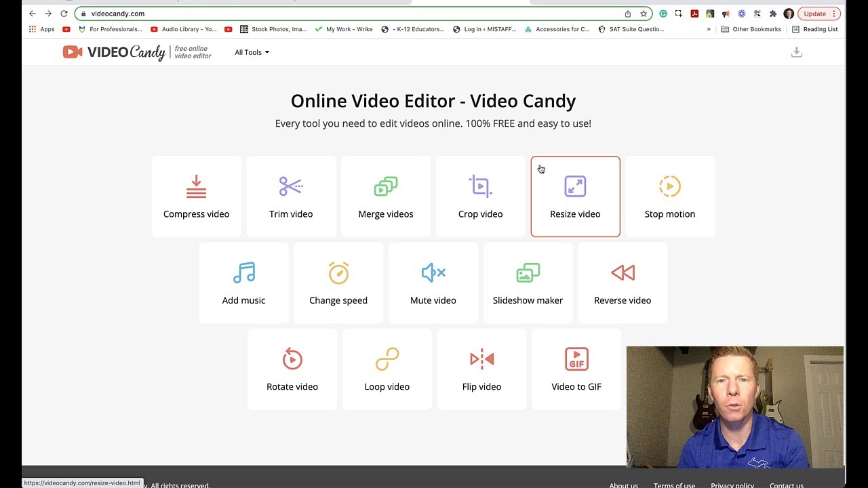
Task: Open the Reading List
Action: 814,29
